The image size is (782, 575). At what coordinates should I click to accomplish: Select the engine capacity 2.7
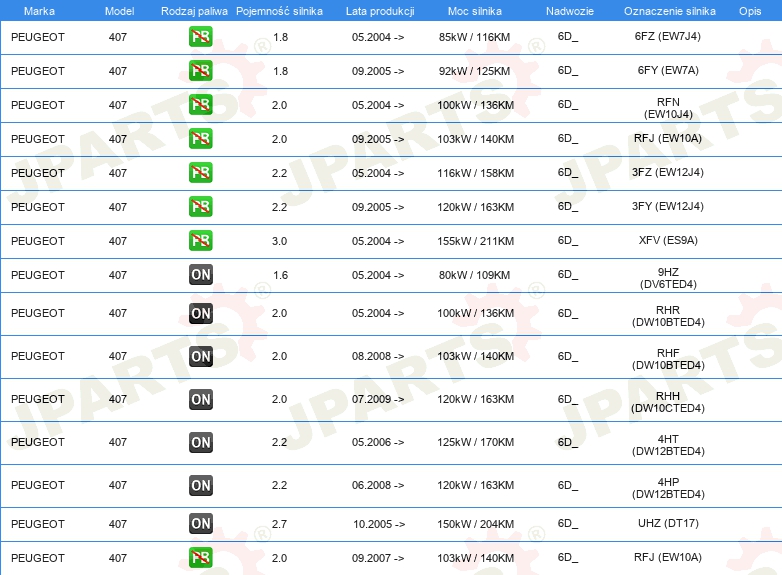point(279,524)
